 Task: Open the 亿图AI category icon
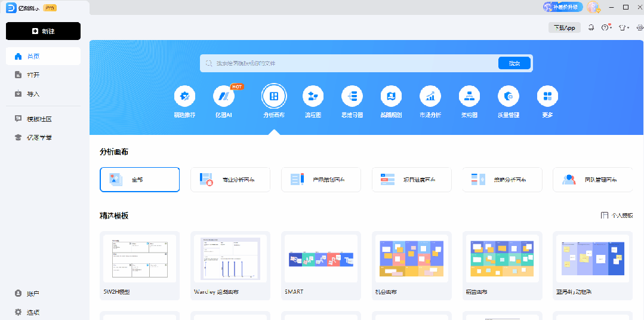tap(224, 96)
